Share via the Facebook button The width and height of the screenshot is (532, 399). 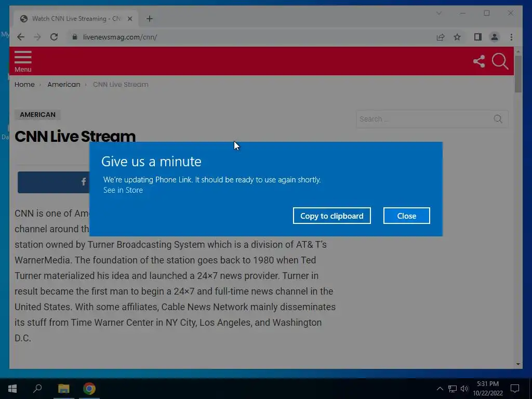[x=54, y=182]
